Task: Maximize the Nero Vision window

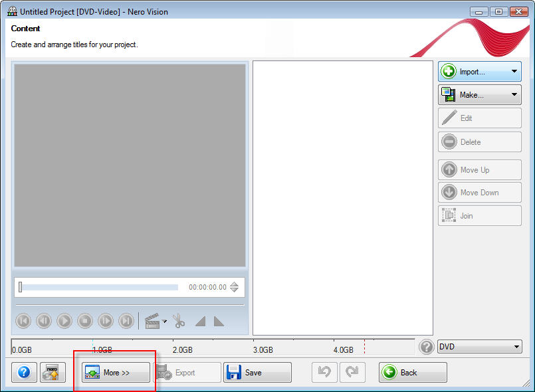Action: [498, 12]
